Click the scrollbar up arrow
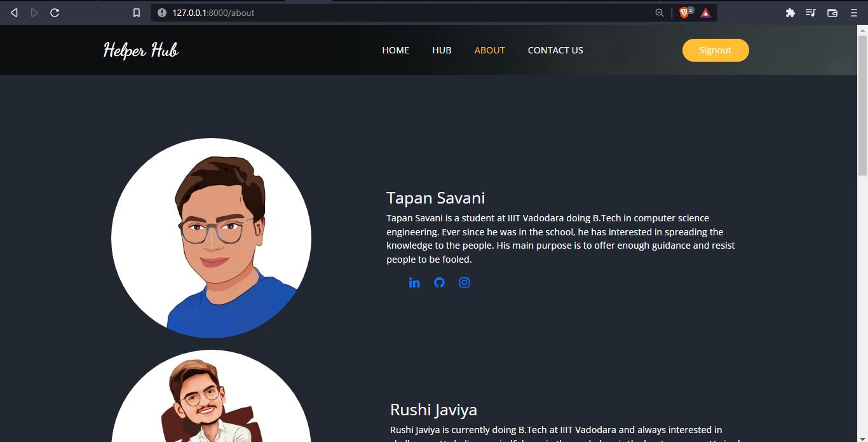Screen dimensions: 868x442 click(863, 29)
